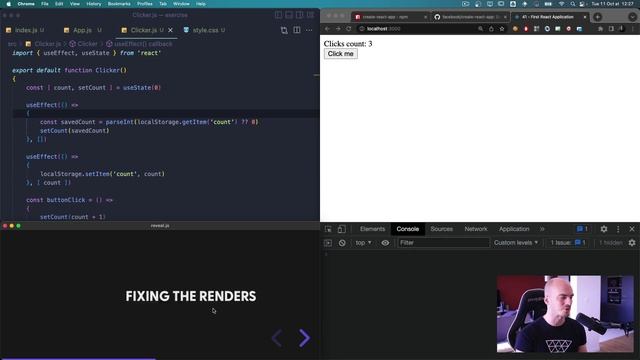Close the DevTools panel

632,229
